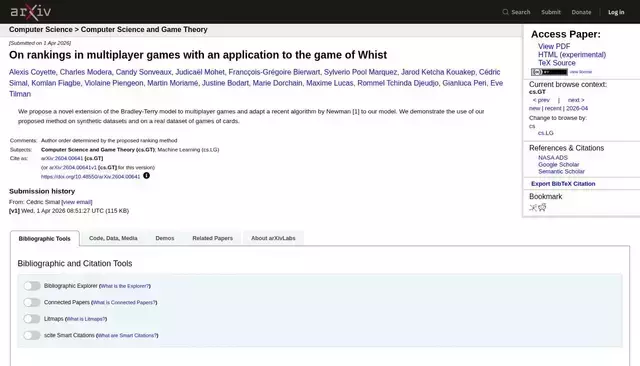The width and height of the screenshot is (640, 366).
Task: Click the view license link
Action: pyautogui.click(x=580, y=72)
